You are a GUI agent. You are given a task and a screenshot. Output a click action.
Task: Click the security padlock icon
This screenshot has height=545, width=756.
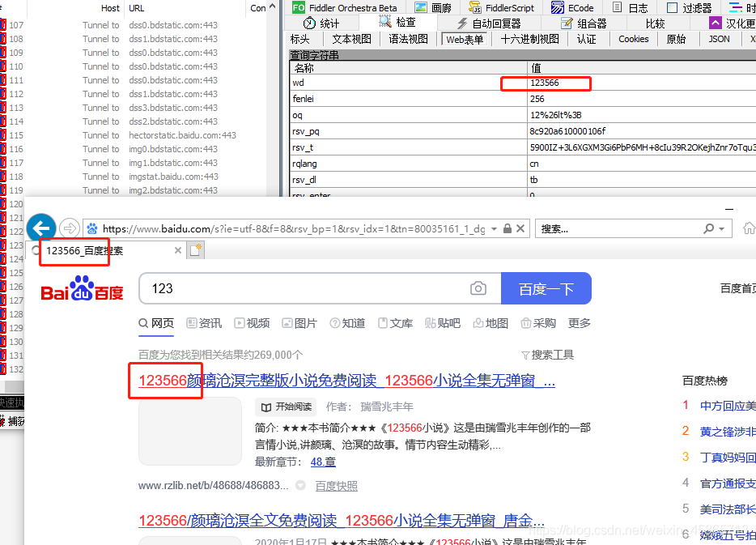coord(508,228)
